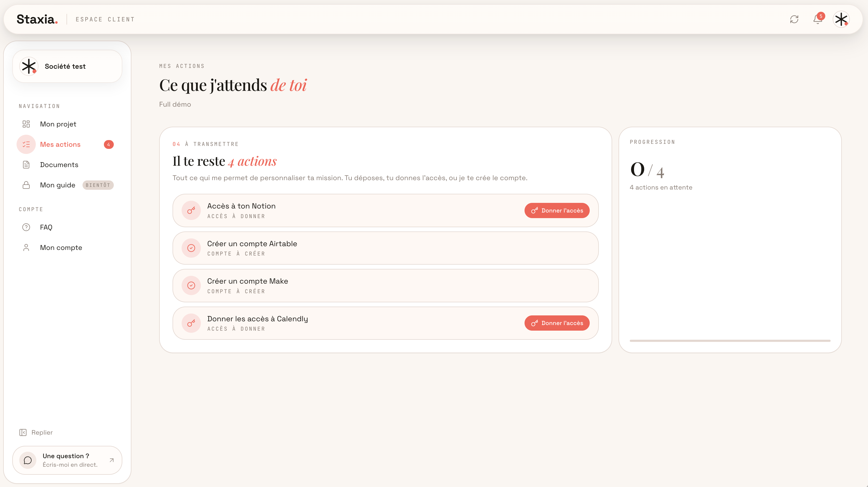Image resolution: width=868 pixels, height=487 pixels.
Task: Click the Documents file icon
Action: pos(26,165)
